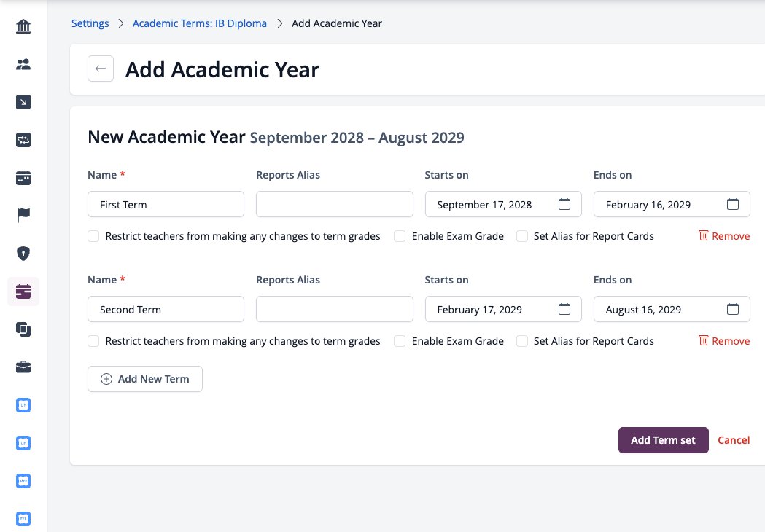Check Enable Exam Grade for Second Term
Image resolution: width=765 pixels, height=532 pixels.
(x=400, y=341)
